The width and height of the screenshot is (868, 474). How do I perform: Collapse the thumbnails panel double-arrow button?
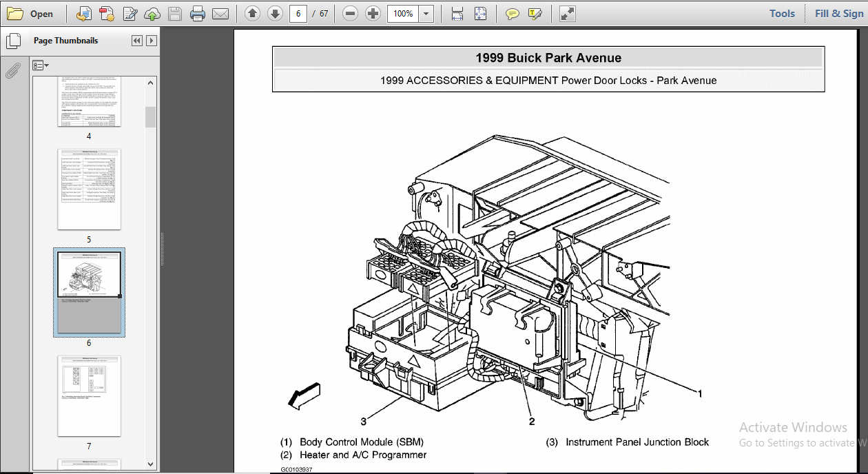tap(136, 41)
